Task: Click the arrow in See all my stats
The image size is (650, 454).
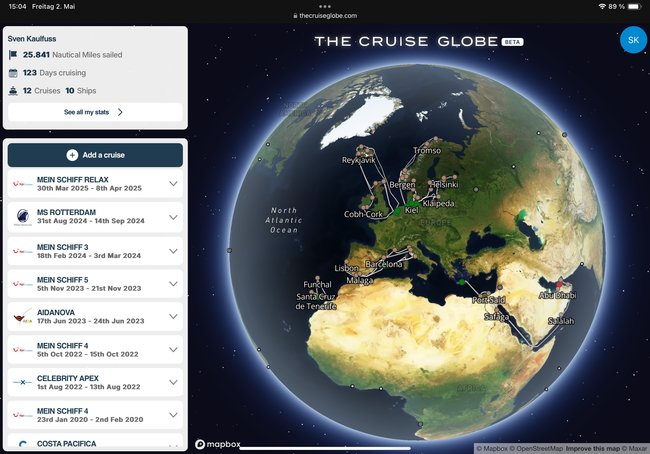Action: click(x=120, y=112)
